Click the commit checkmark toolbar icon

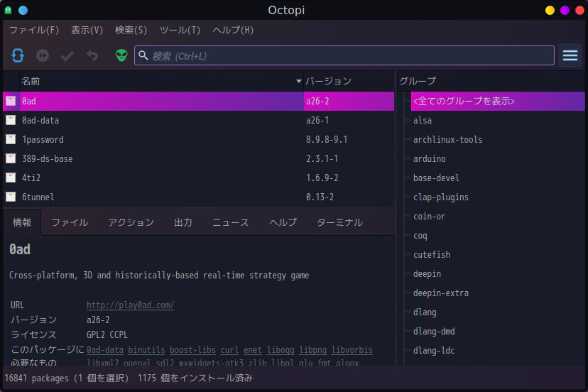coord(67,56)
